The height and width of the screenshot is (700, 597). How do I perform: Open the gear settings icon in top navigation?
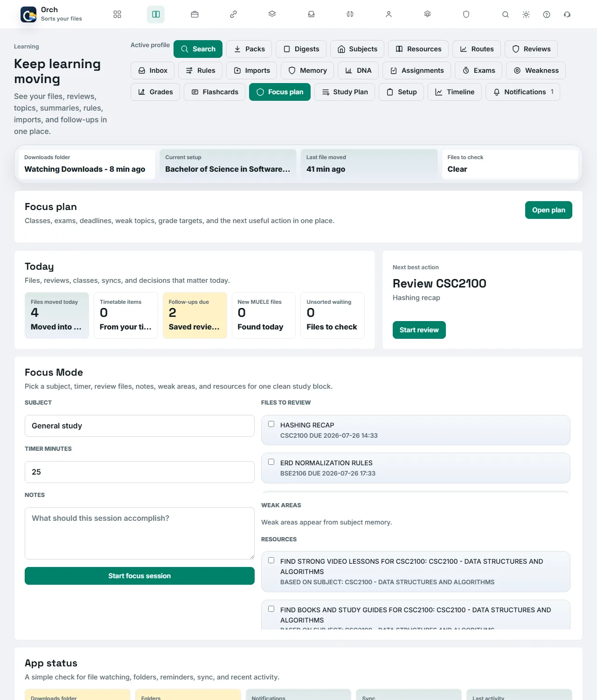pos(427,14)
